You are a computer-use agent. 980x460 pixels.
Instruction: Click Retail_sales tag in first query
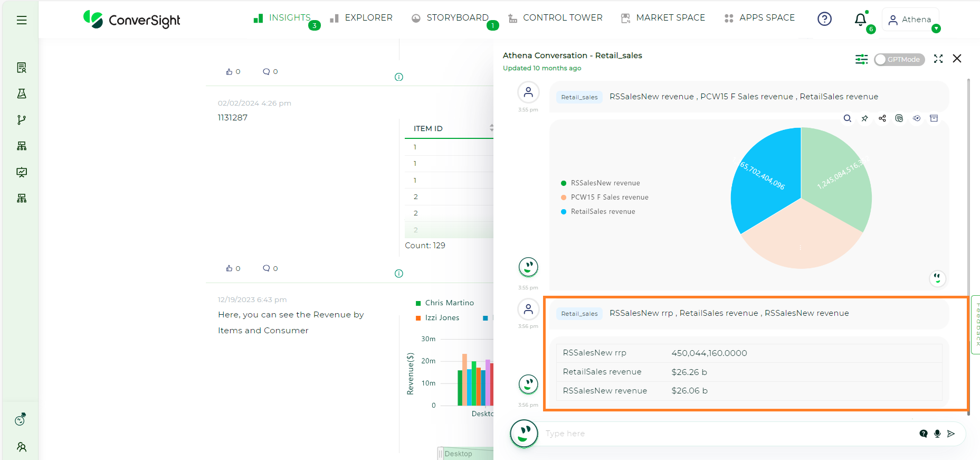tap(579, 97)
